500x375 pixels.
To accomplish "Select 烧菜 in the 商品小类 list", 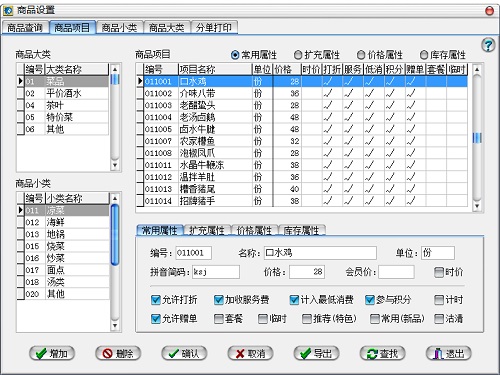I will click(63, 246).
